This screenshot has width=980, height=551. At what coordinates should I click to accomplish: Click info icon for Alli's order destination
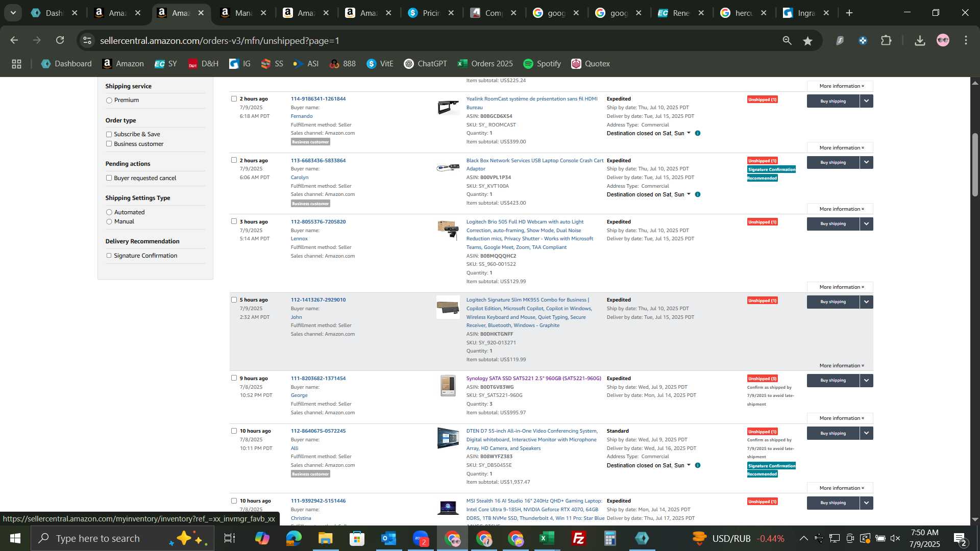point(698,465)
